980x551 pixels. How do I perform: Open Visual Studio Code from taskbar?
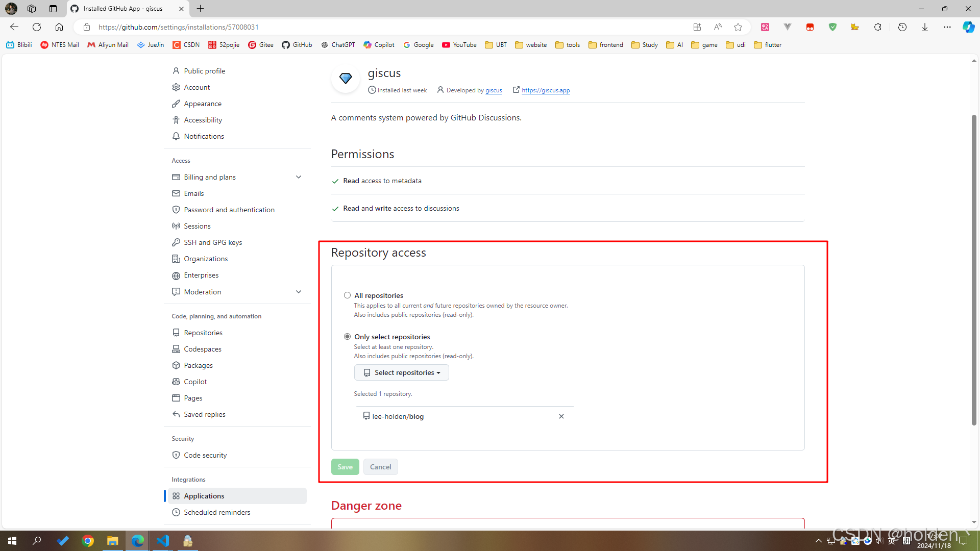(163, 541)
